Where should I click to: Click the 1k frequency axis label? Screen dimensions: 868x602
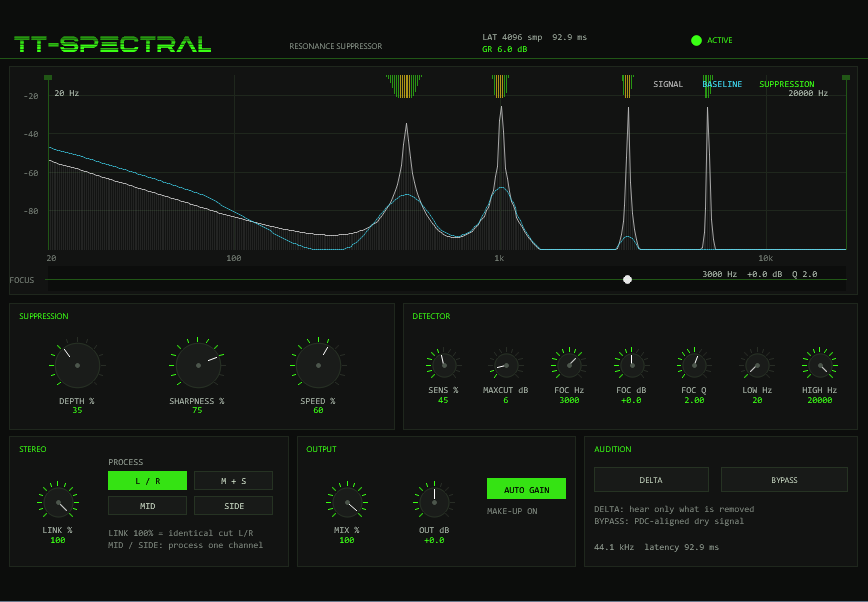499,258
